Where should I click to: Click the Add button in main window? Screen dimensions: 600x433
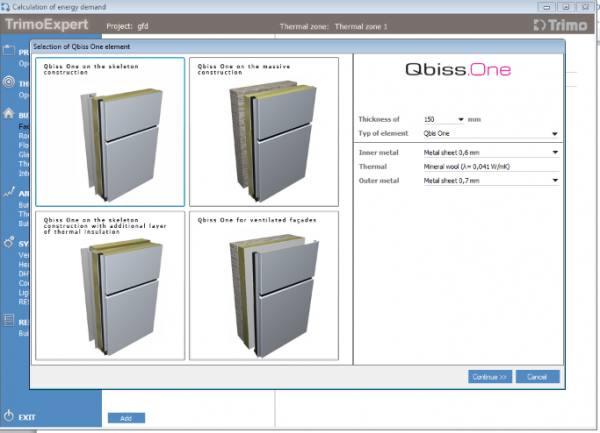(x=126, y=418)
